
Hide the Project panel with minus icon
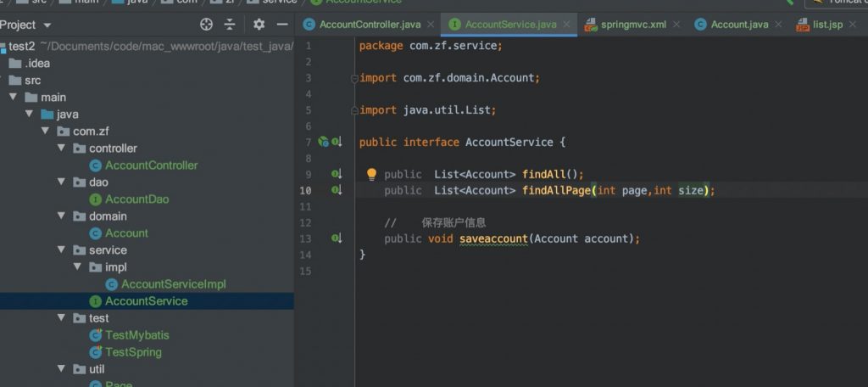pyautogui.click(x=282, y=25)
